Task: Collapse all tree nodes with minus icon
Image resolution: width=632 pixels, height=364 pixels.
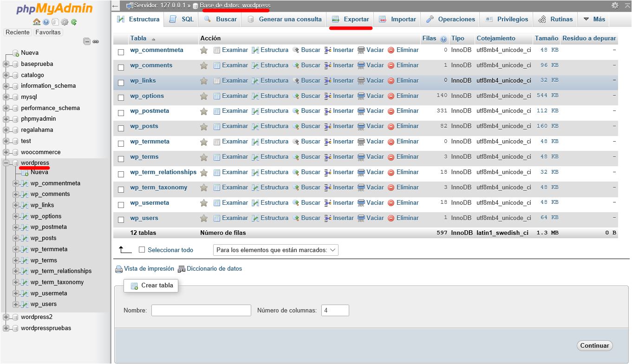Action: pos(87,41)
